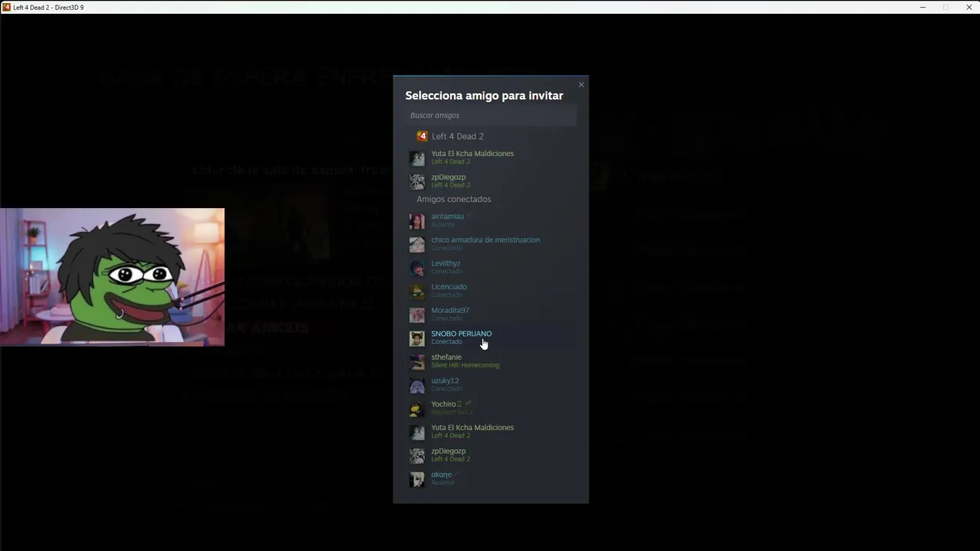Click Licenciado's avatar

tap(416, 292)
